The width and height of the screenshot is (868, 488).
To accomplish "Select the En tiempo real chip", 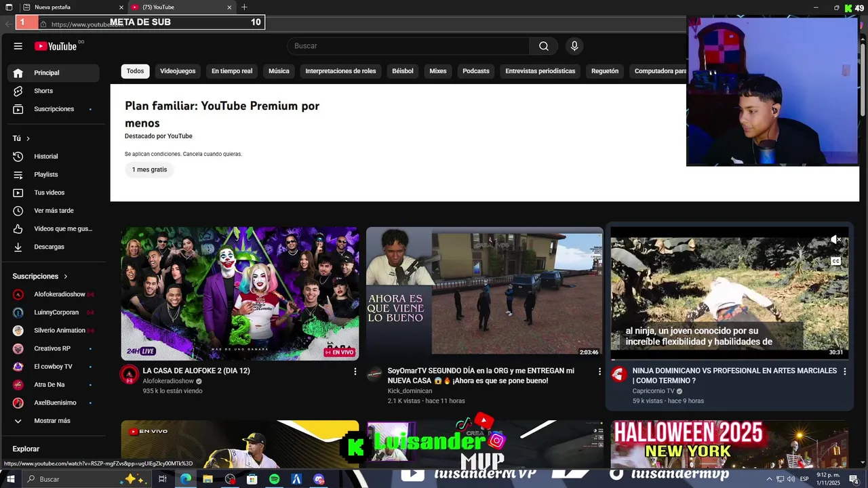I will [x=232, y=71].
